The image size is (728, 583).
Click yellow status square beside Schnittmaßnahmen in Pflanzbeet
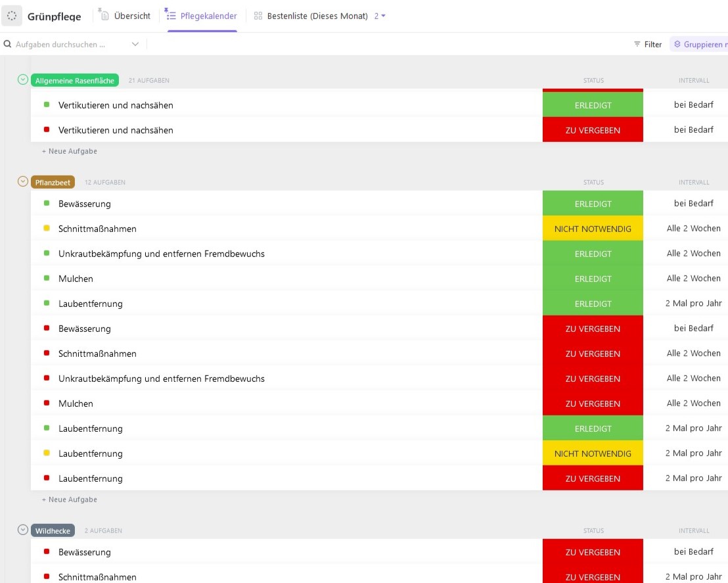[x=47, y=229]
